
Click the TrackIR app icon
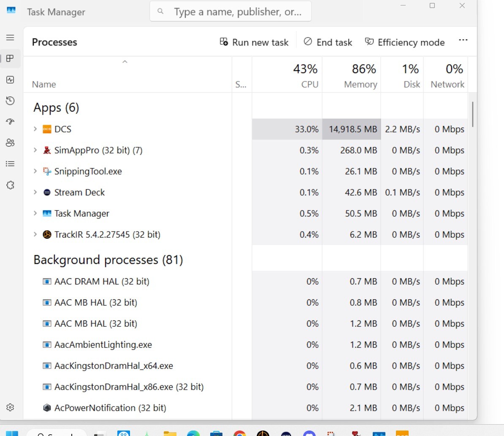47,235
